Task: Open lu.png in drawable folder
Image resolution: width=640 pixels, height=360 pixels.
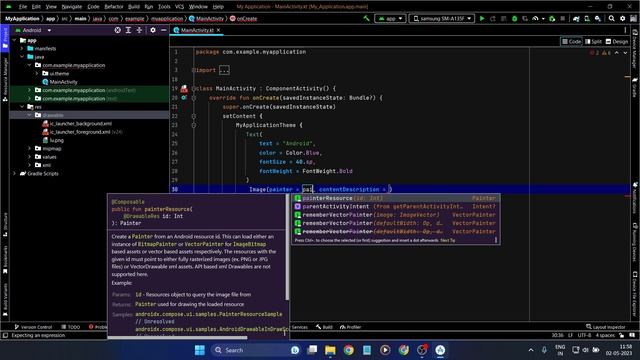Action: pyautogui.click(x=53, y=140)
